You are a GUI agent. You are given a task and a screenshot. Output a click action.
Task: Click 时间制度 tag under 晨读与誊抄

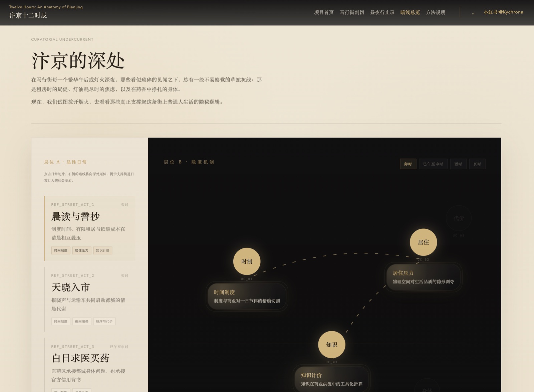point(61,250)
